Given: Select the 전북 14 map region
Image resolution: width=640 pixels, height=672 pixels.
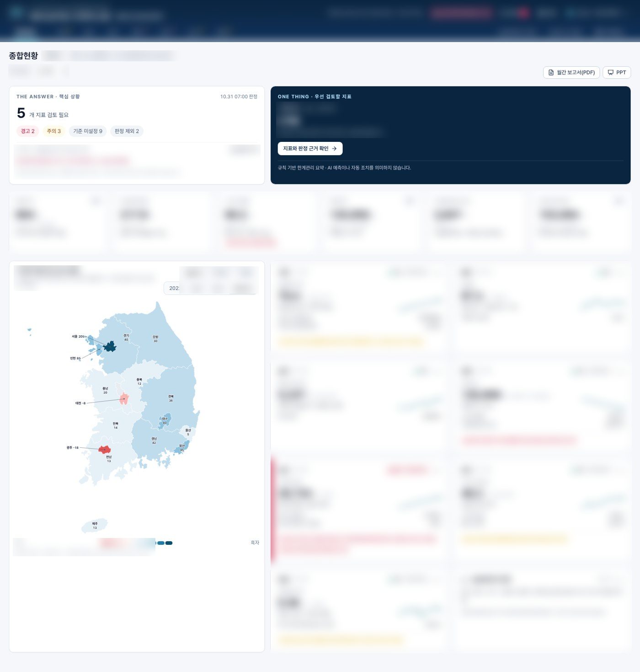Looking at the screenshot, I should tap(115, 425).
